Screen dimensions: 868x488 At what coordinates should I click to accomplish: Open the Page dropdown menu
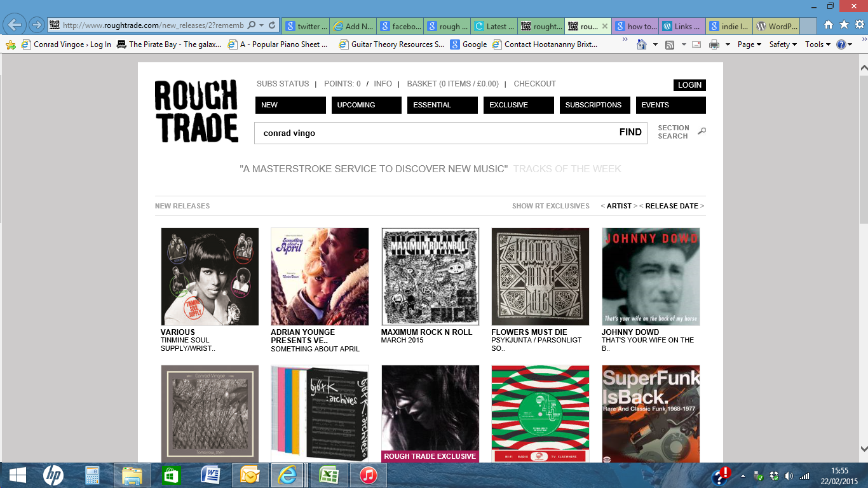coord(749,44)
